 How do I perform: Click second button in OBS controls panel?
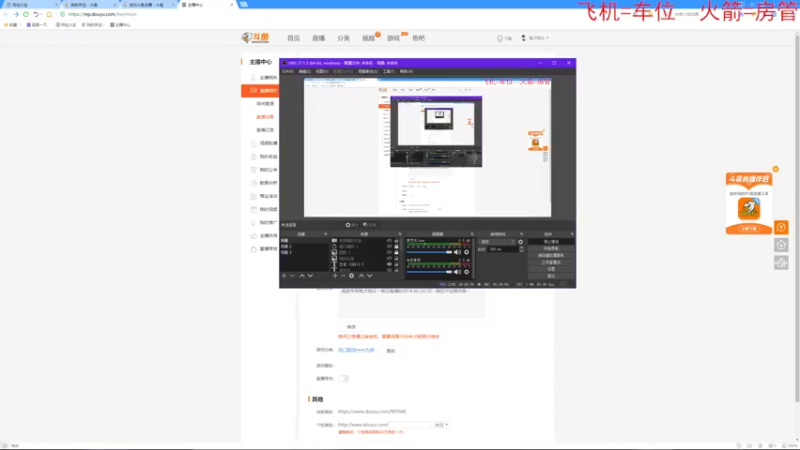point(551,248)
